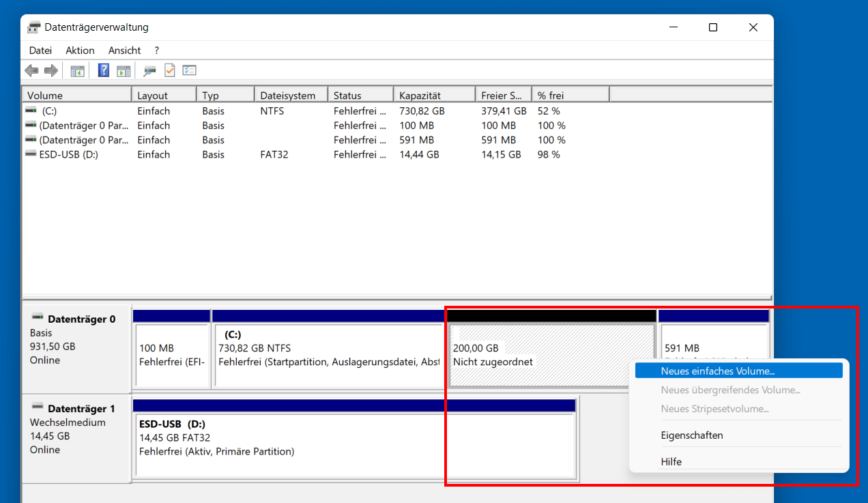The width and height of the screenshot is (868, 503).
Task: Click the greyed Neues übergreifendes Volume... entry
Action: tap(739, 390)
